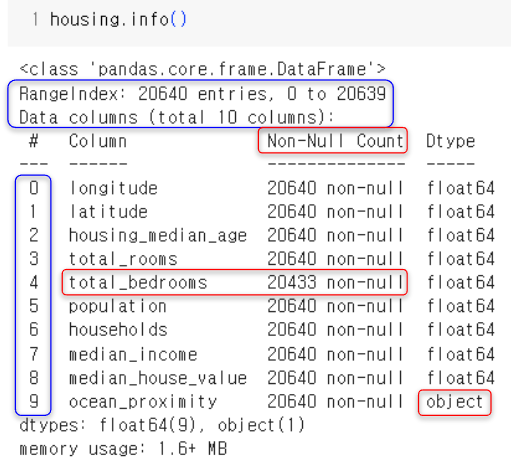
Task: Select the 'median_house_value' column name
Action: pos(158,378)
